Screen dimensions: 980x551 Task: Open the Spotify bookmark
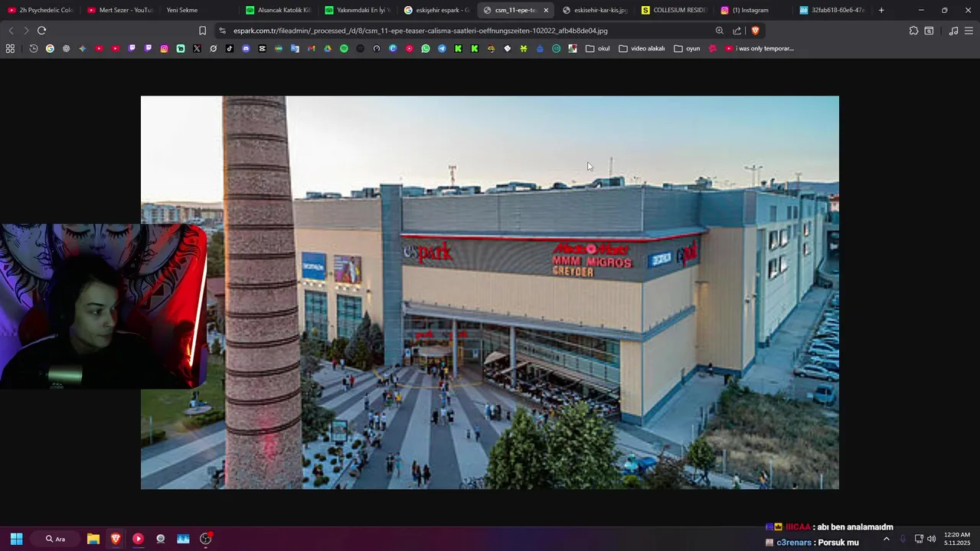[344, 48]
